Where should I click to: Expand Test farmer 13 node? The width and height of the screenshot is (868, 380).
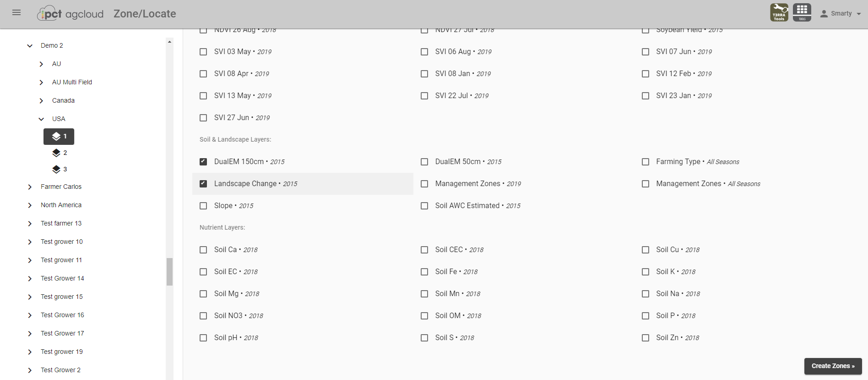30,223
